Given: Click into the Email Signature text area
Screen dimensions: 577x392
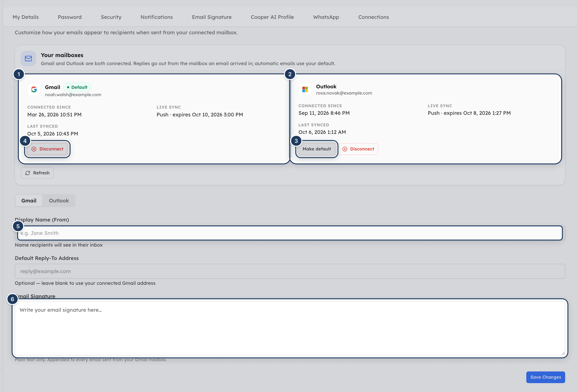Looking at the screenshot, I should point(290,329).
